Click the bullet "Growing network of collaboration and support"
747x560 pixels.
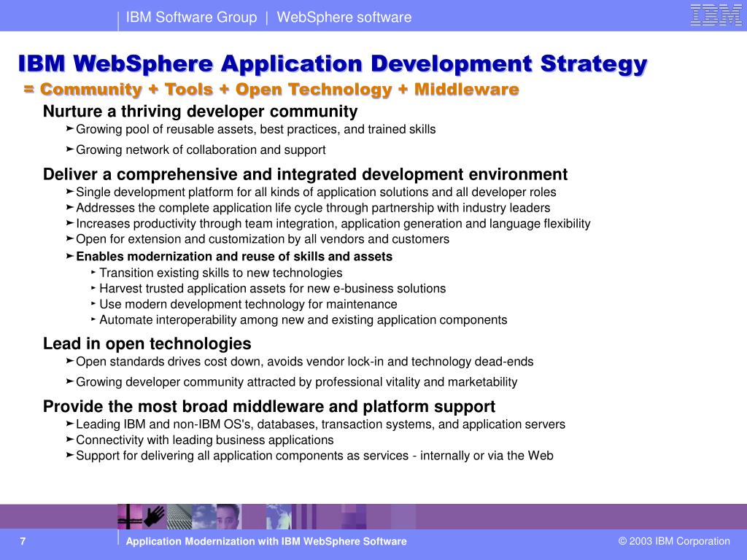click(201, 149)
